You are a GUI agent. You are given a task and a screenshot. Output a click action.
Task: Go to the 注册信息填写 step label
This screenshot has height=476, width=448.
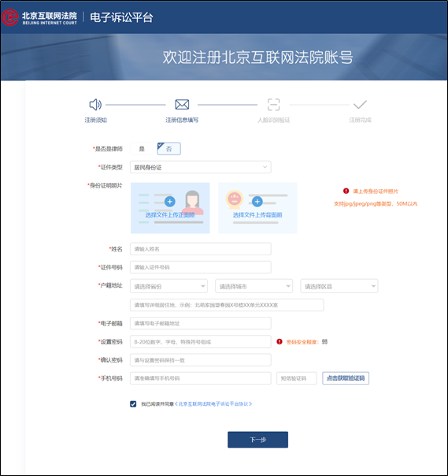(x=182, y=121)
